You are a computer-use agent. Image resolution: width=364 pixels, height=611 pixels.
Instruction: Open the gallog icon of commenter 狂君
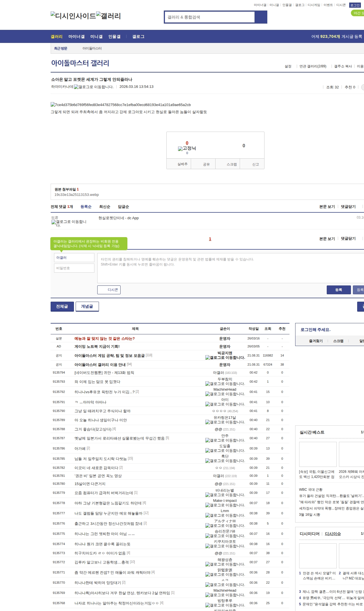coord(69,223)
